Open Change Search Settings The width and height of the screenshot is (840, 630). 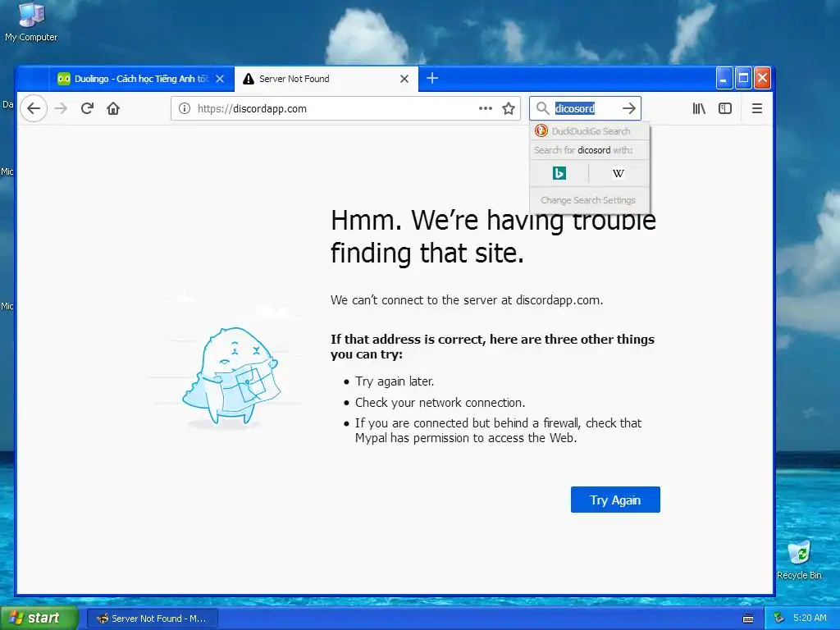click(588, 200)
